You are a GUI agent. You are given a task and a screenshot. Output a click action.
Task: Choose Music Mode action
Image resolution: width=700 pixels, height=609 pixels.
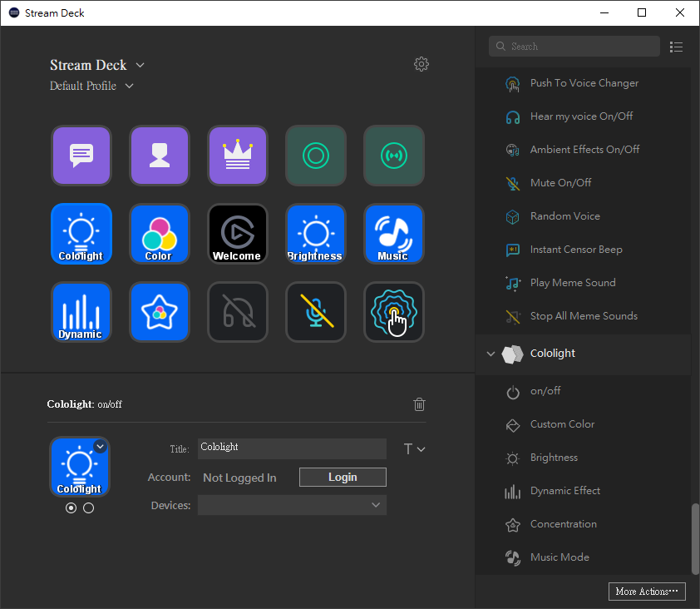(583, 557)
